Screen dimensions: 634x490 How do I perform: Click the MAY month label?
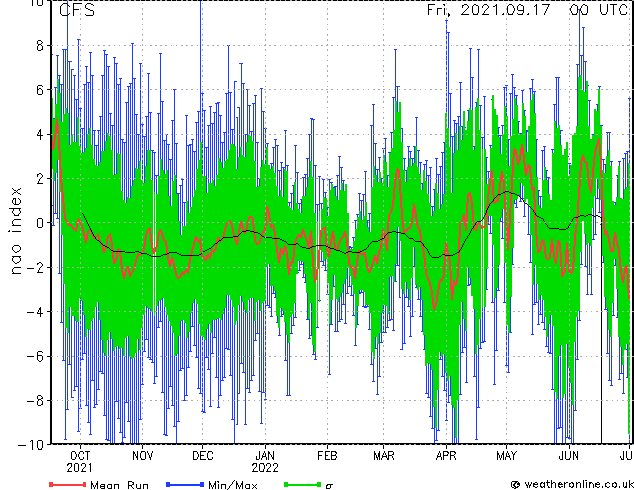coord(506,456)
